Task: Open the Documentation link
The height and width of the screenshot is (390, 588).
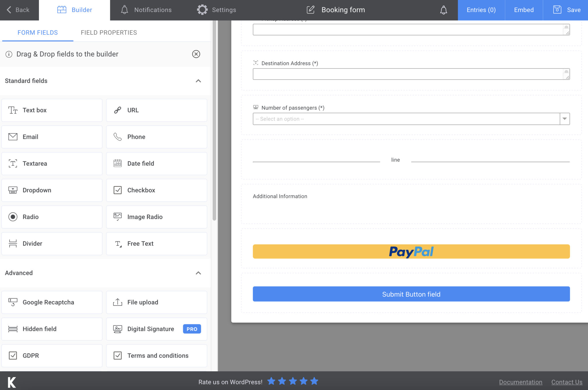Action: click(521, 382)
